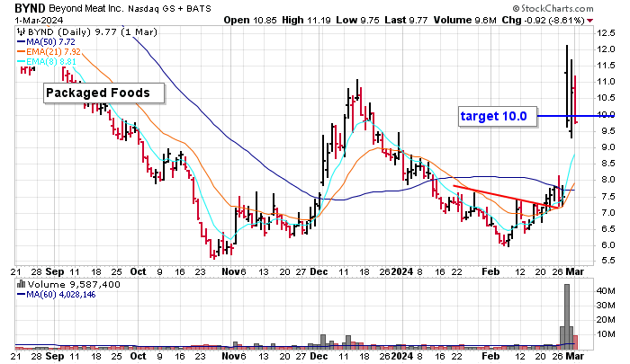Screen dimensions: 630x364
Task: Click the Nasdaq GS + BATS exchange text
Action: coord(169,8)
